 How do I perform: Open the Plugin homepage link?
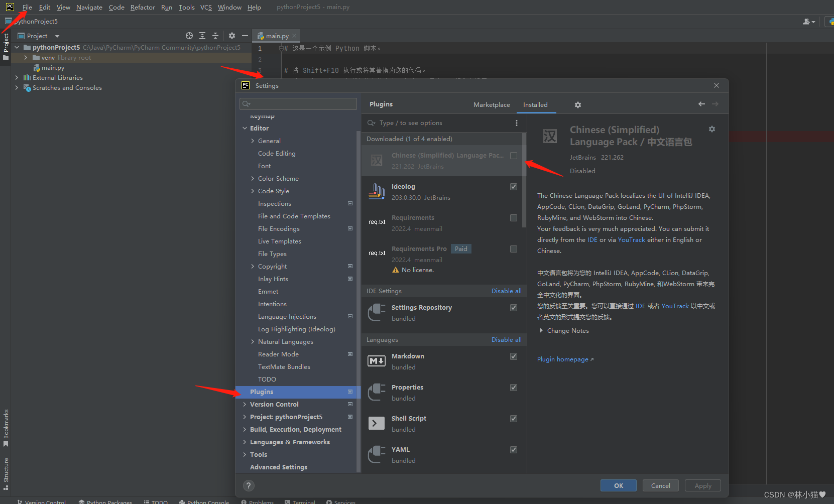click(x=565, y=359)
